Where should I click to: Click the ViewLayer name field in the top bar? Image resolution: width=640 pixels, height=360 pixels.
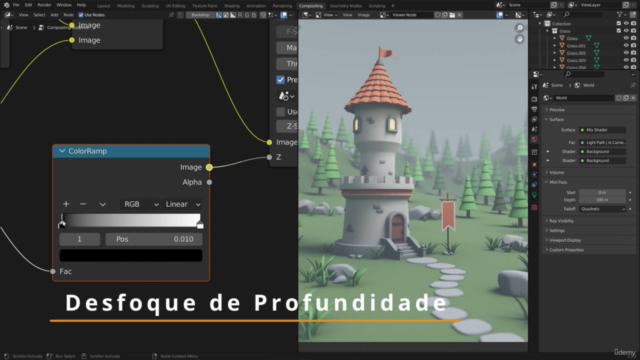(x=600, y=5)
